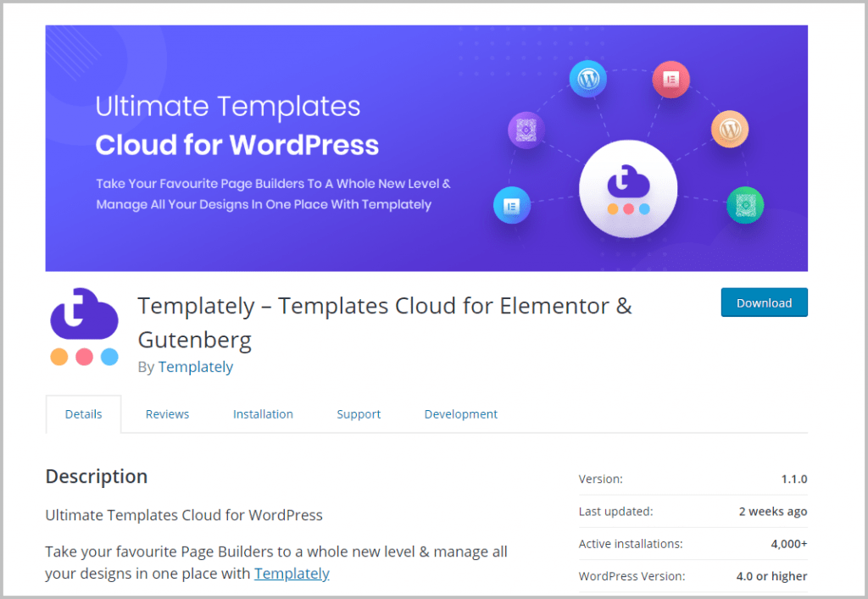
Task: Click the 'WordPress Version:' label
Action: click(x=632, y=576)
